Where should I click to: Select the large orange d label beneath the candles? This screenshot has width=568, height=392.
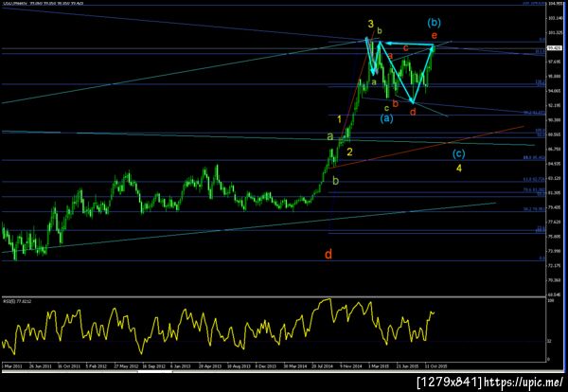pyautogui.click(x=328, y=255)
